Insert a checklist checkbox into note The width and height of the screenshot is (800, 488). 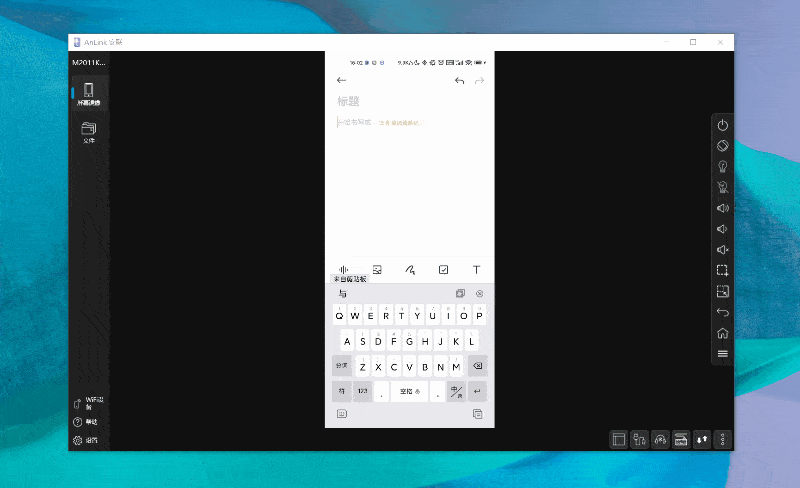443,270
